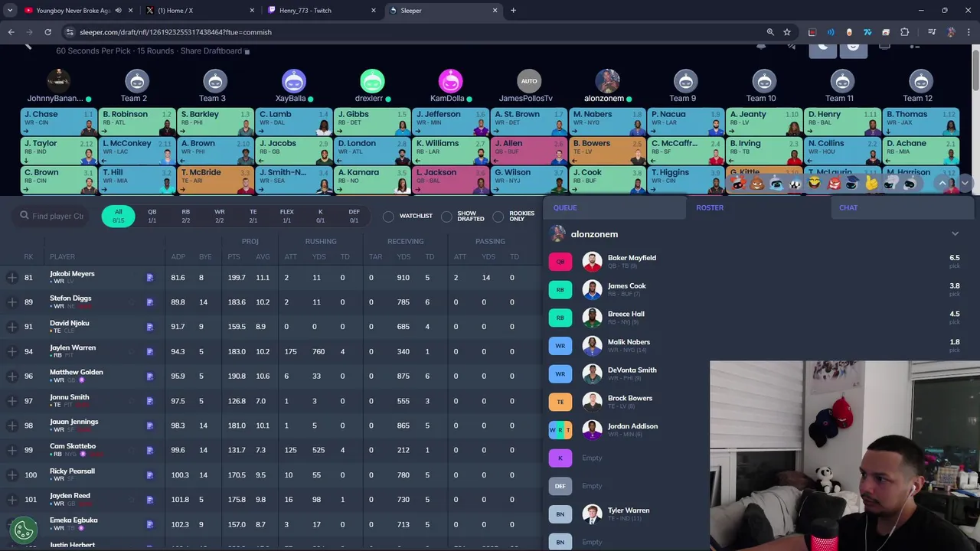Viewport: 980px width, 551px height.
Task: Add Jonnu Smith to queue with plus icon
Action: 12,400
